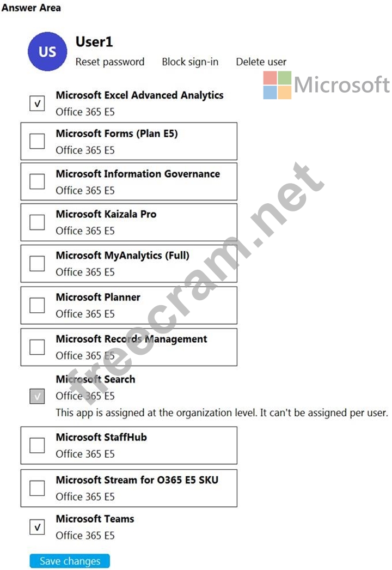
Task: Click the Microsoft logo icon
Action: click(277, 85)
